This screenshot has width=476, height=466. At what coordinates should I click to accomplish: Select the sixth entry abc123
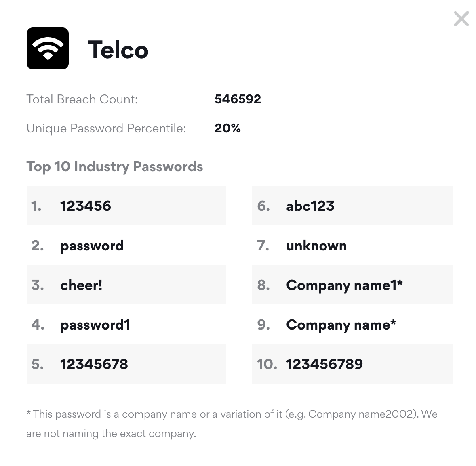coord(310,206)
